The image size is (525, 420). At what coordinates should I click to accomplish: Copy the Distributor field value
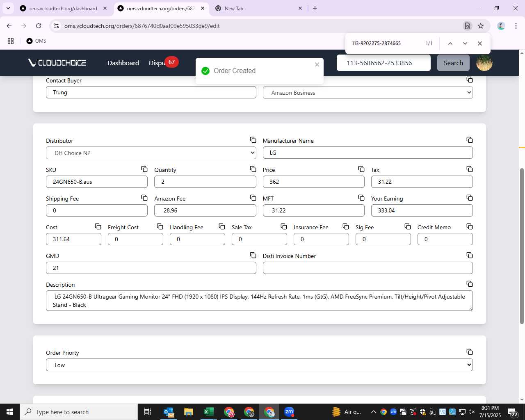coord(253,140)
